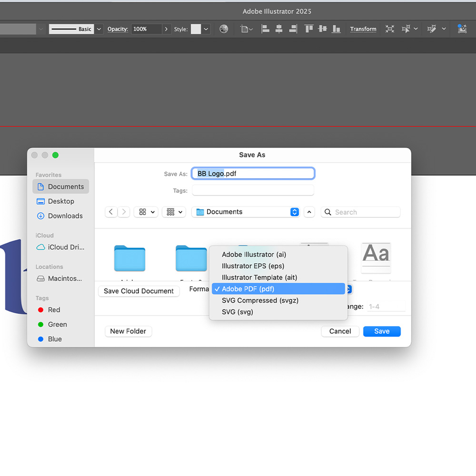476x476 pixels.
Task: Expand the Opacity slider arrow
Action: point(166,29)
